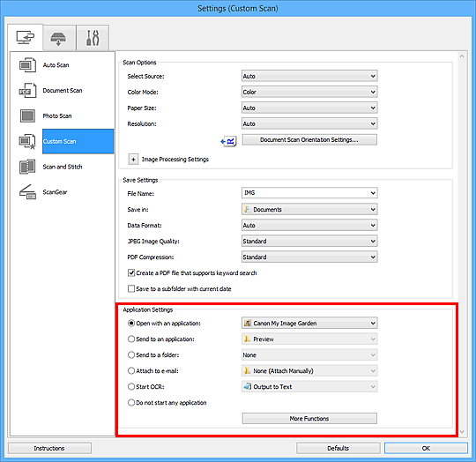Select the ScanGear menu label
This screenshot has width=476, height=462.
click(x=55, y=192)
